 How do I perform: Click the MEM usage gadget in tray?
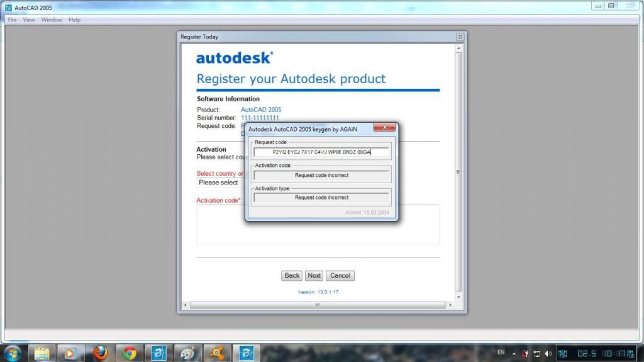coord(563,354)
